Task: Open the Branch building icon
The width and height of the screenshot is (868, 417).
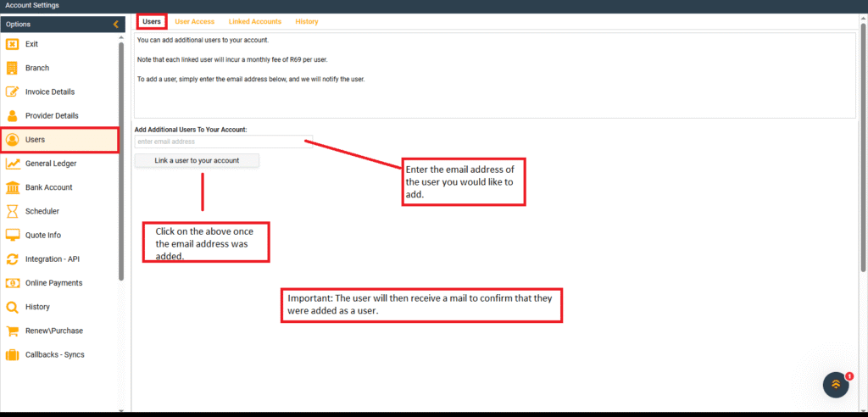Action: tap(13, 68)
